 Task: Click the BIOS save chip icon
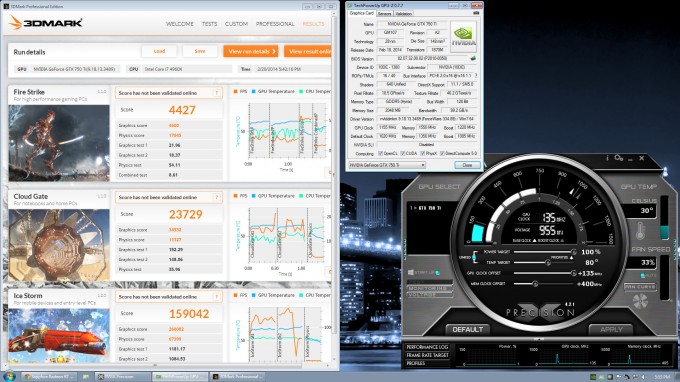473,59
